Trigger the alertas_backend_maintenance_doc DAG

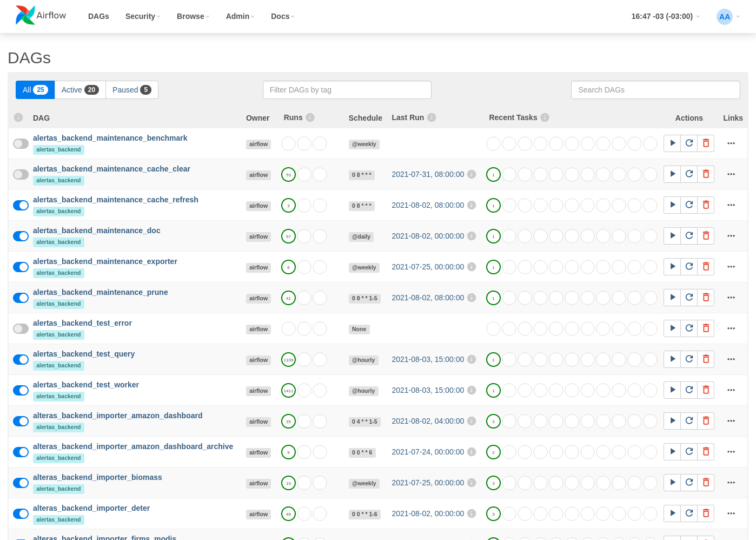pos(672,236)
